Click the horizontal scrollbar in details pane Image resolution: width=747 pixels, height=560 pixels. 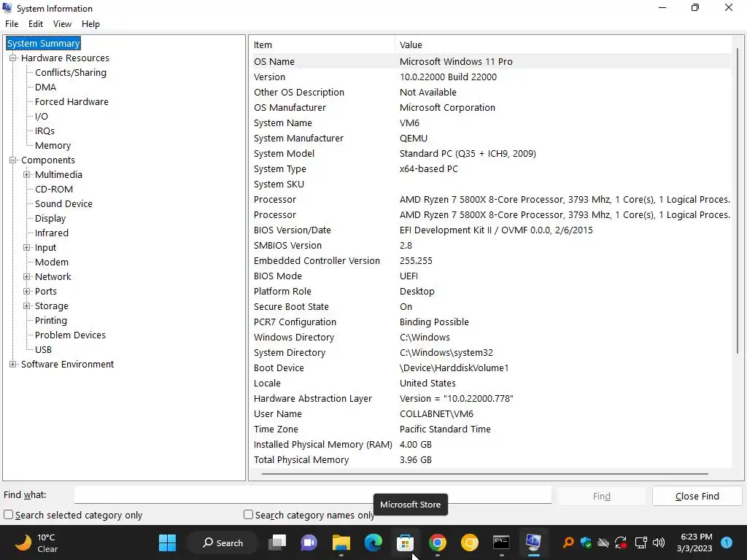tap(485, 474)
